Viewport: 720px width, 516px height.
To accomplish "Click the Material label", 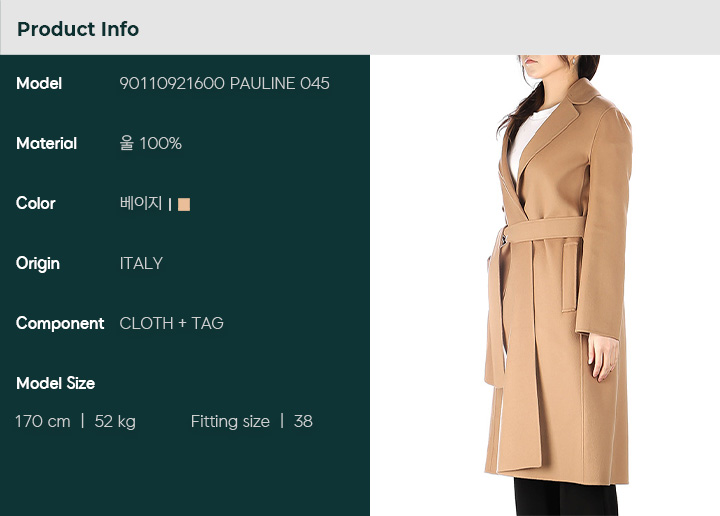I will click(x=46, y=143).
